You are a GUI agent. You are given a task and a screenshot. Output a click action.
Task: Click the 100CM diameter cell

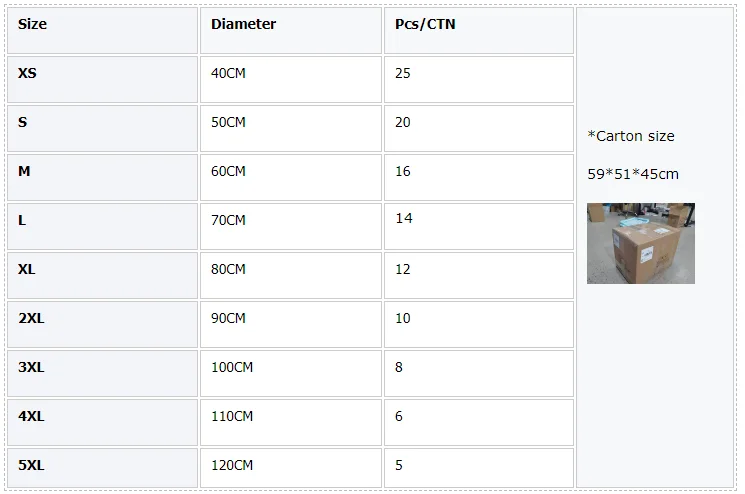click(232, 367)
